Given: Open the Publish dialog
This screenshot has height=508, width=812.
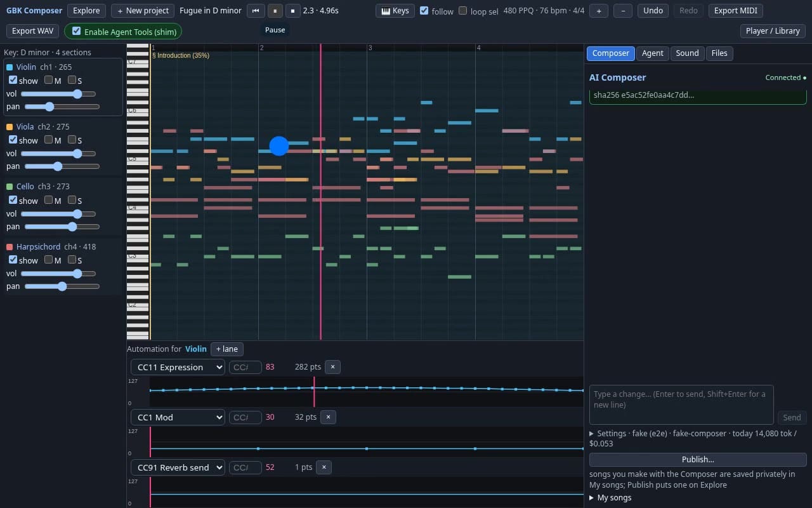Looking at the screenshot, I should [698, 460].
